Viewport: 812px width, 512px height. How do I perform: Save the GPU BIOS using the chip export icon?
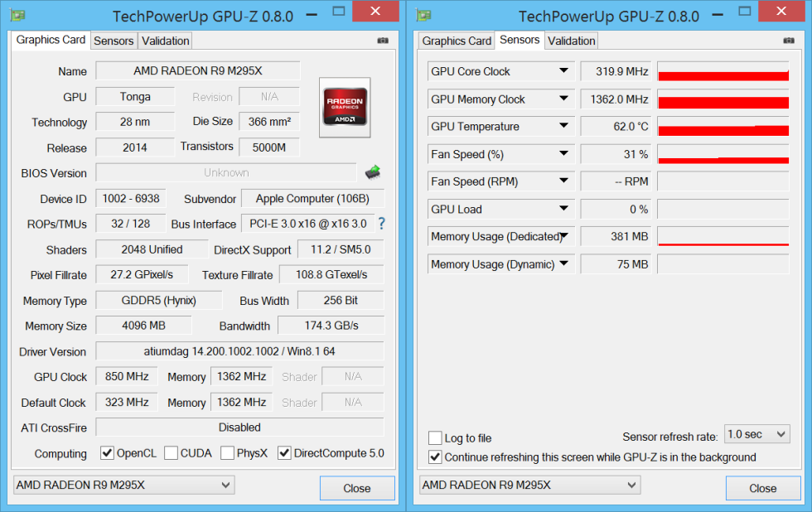(x=372, y=171)
